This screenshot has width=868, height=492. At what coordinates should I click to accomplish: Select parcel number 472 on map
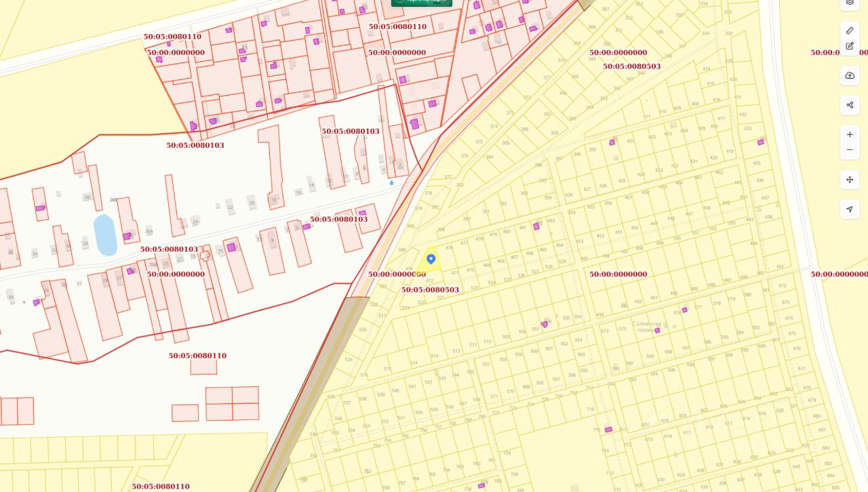point(429,280)
